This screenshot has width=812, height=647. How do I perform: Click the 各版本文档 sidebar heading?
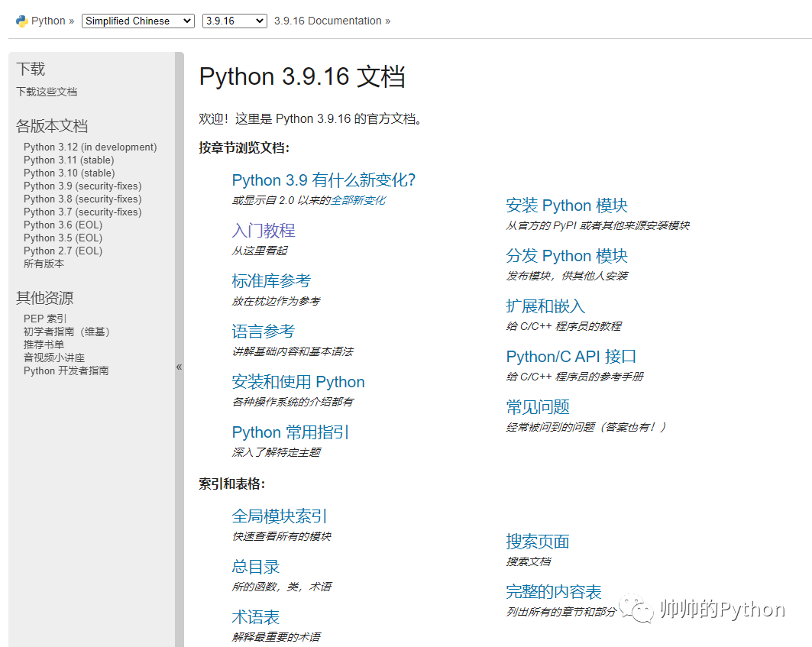click(x=52, y=126)
